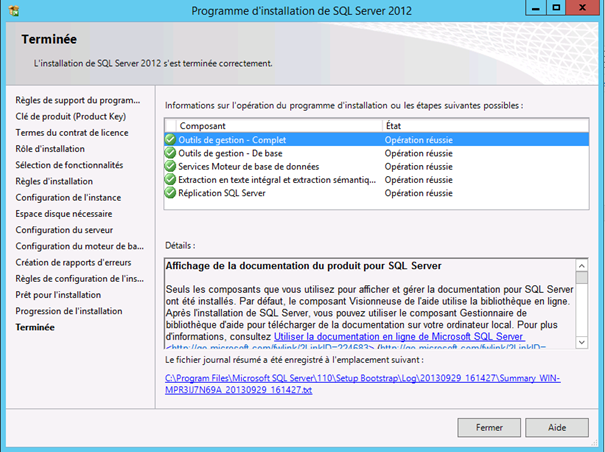
Task: Click step 'Configuration du serveur'
Action: tap(64, 230)
